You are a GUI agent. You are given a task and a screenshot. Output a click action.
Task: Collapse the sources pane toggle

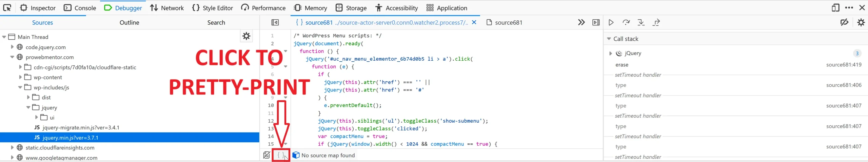(x=275, y=23)
